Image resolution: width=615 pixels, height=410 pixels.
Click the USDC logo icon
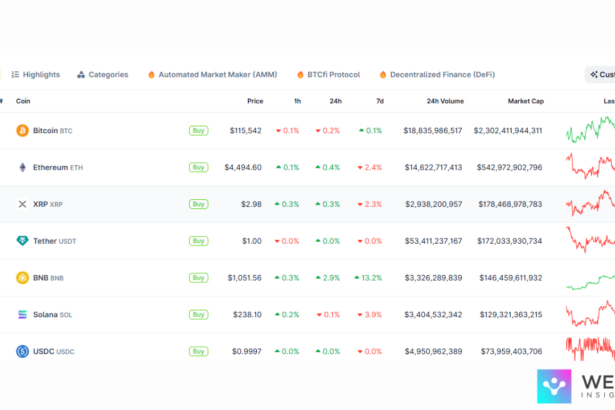pos(22,351)
